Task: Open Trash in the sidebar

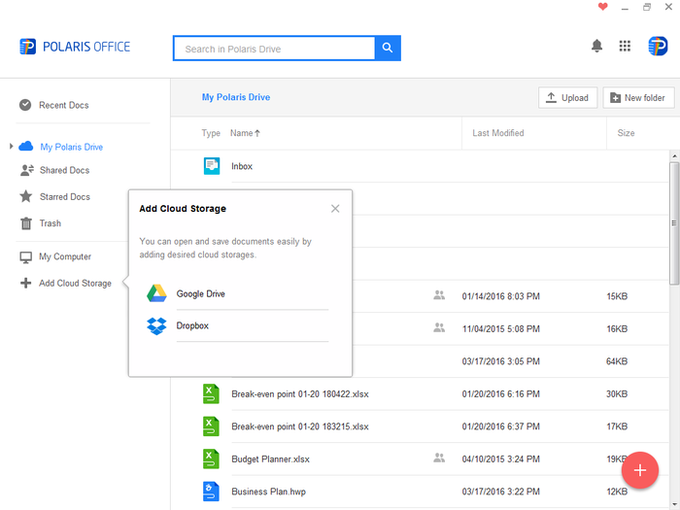Action: (x=50, y=223)
